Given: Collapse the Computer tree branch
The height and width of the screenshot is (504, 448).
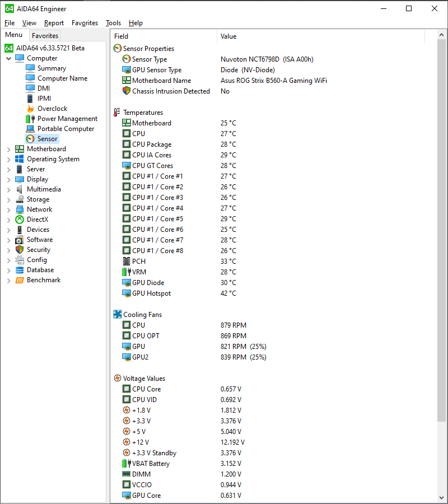Looking at the screenshot, I should (x=8, y=58).
